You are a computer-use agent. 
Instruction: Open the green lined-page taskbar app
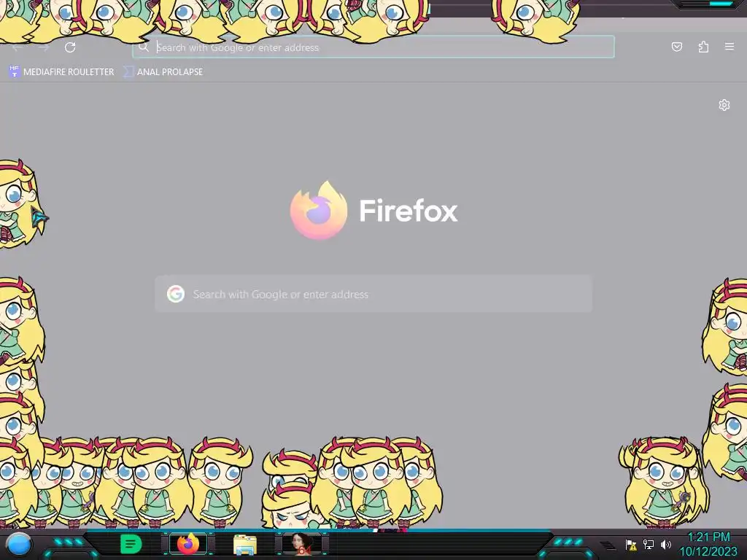[x=131, y=544]
